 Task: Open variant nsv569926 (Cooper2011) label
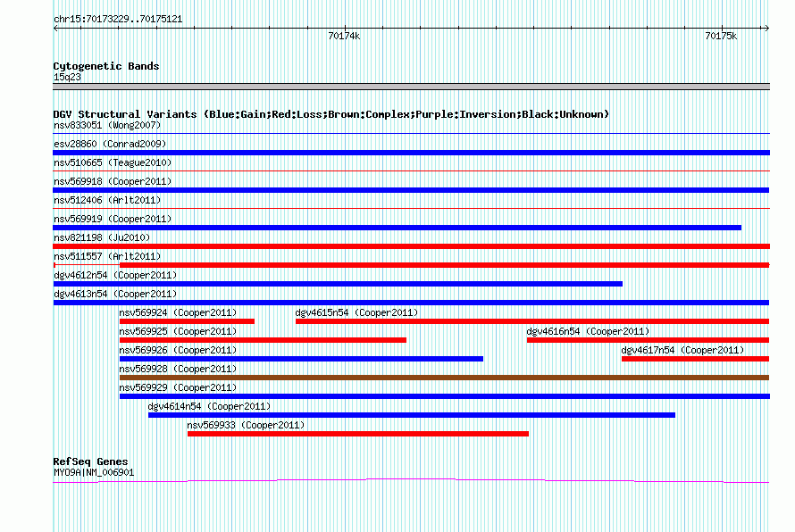178,350
